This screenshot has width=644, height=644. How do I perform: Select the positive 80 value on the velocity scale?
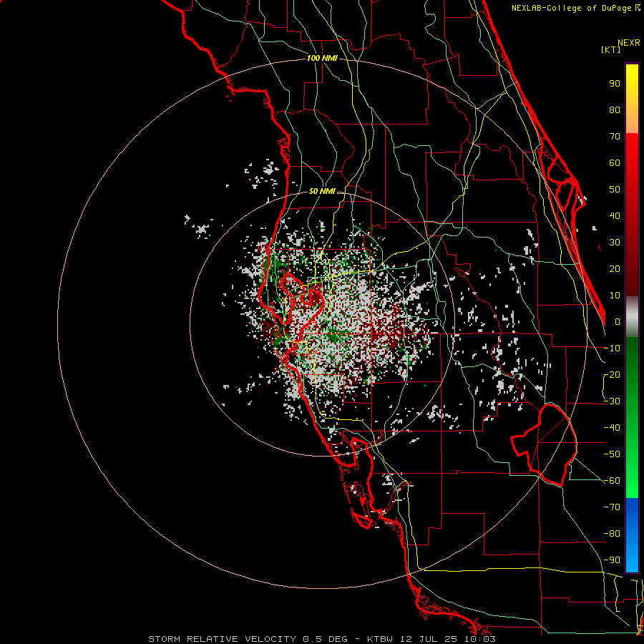615,109
